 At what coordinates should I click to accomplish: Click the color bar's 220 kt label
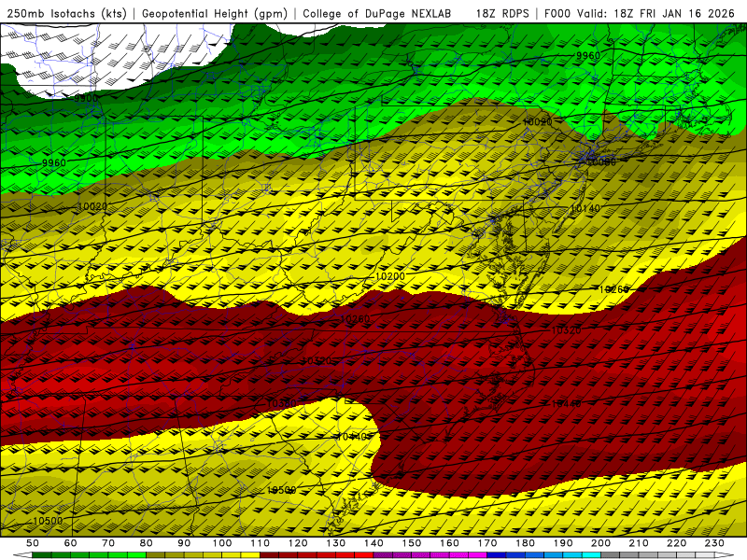[x=676, y=543]
